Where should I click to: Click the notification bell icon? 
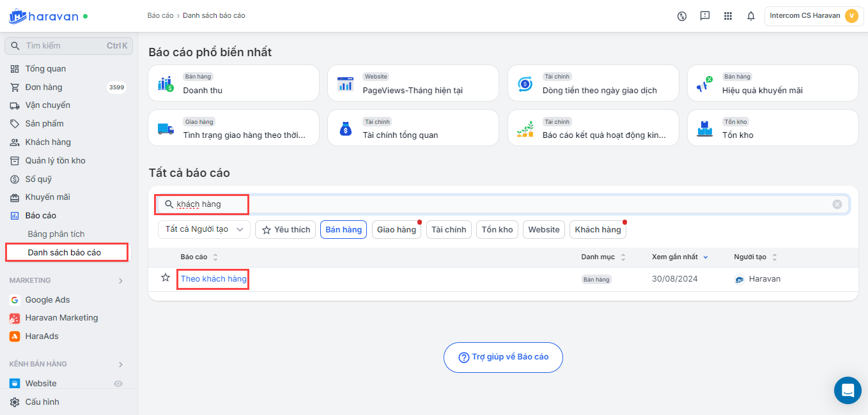pos(751,16)
